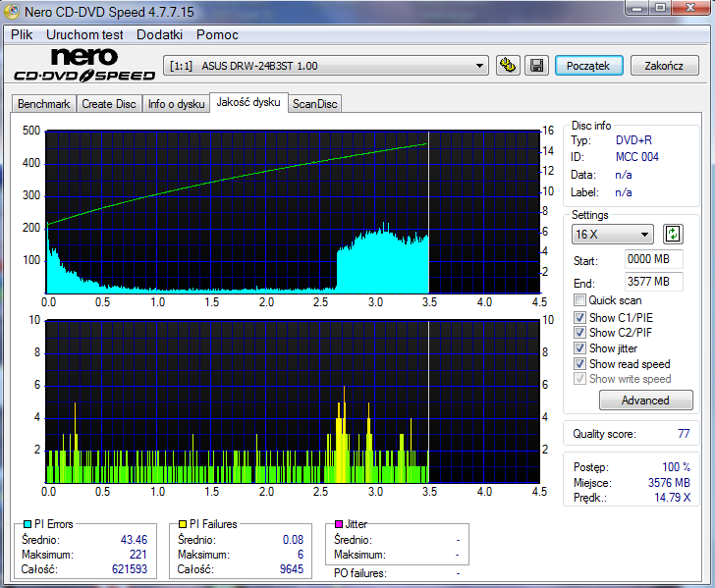
Task: Click PI Failures average value 0.08
Action: [294, 540]
